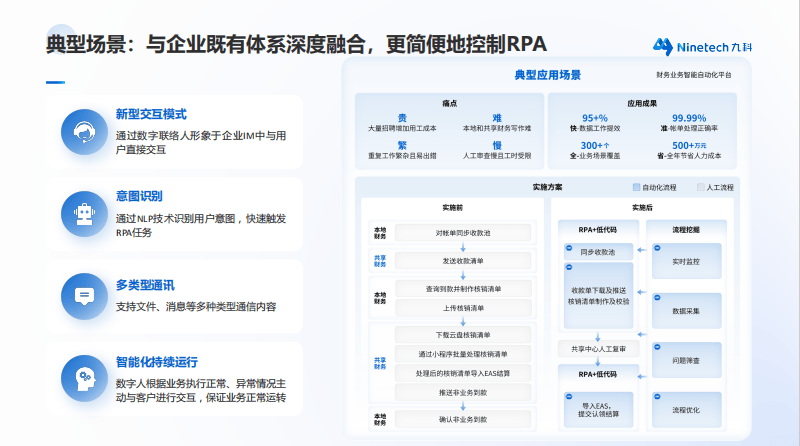The width and height of the screenshot is (800, 446).
Task: Select the 意图识别 heading
Action: pyautogui.click(x=139, y=196)
